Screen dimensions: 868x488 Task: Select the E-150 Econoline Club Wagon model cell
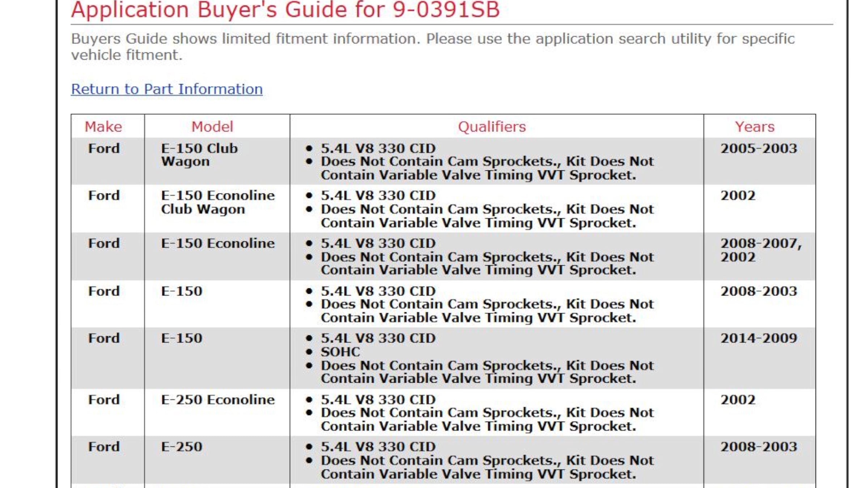pyautogui.click(x=218, y=202)
